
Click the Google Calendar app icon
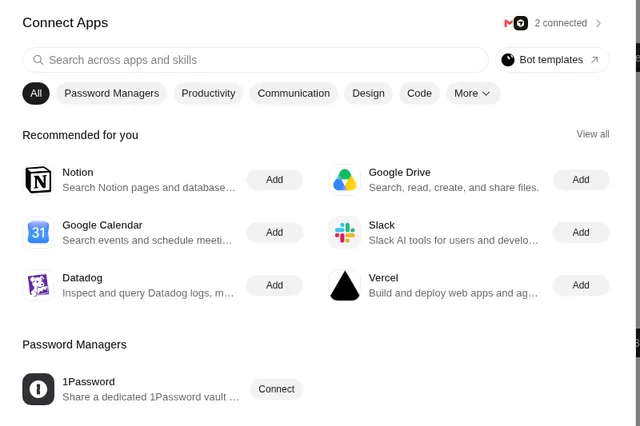[38, 233]
